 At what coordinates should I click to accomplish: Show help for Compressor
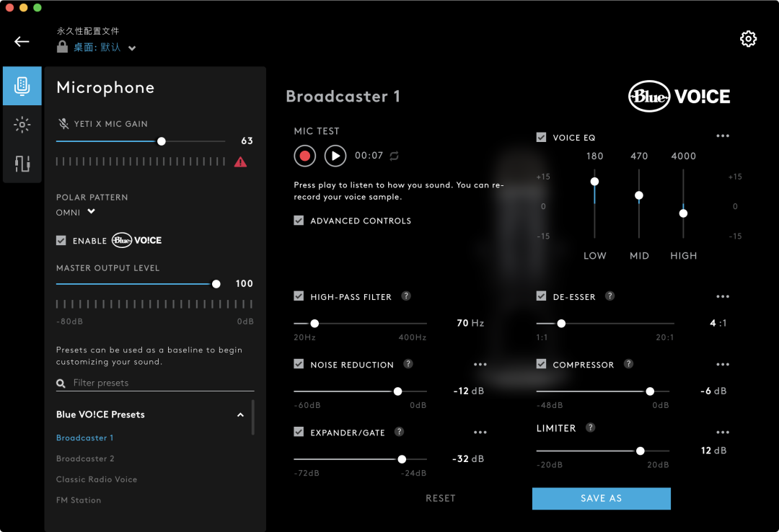pos(628,364)
